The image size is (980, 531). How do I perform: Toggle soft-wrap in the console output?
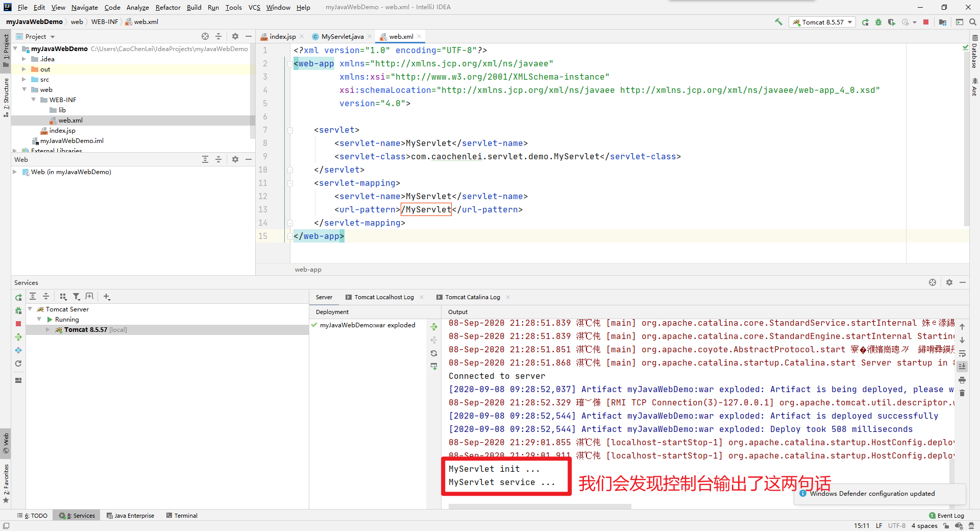click(962, 353)
